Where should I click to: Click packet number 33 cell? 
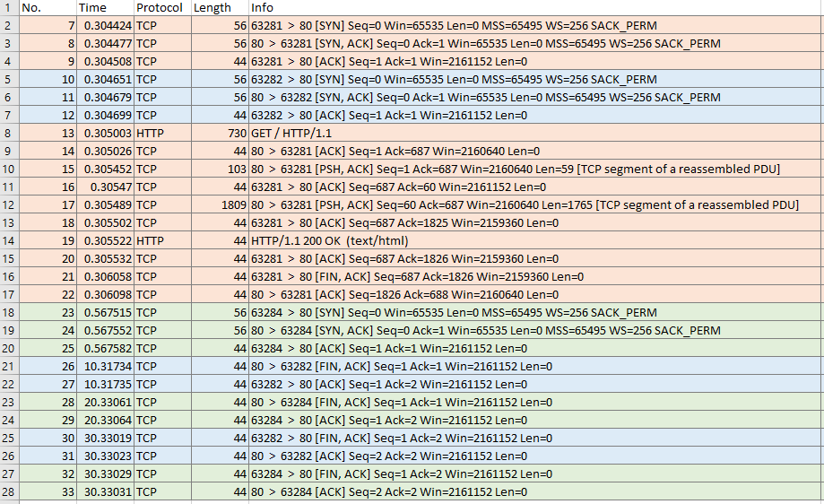48,492
